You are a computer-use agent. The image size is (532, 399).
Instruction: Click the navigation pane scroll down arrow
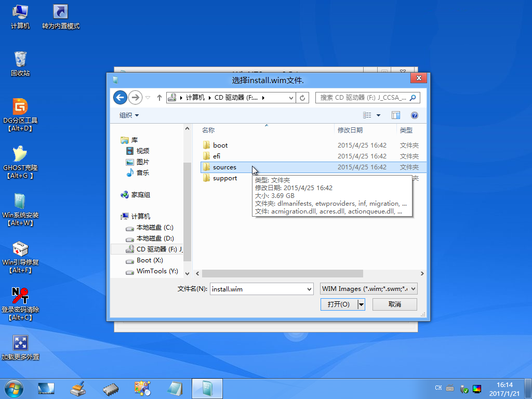tap(187, 273)
